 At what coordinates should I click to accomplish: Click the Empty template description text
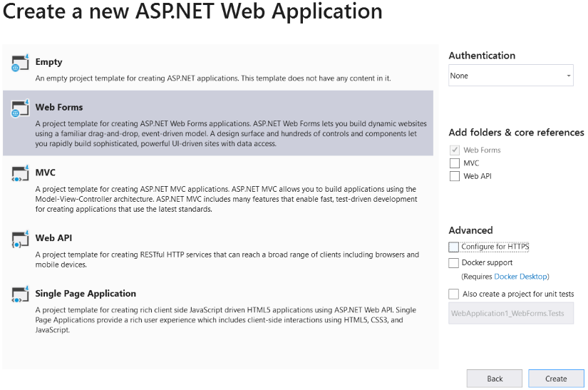point(213,78)
